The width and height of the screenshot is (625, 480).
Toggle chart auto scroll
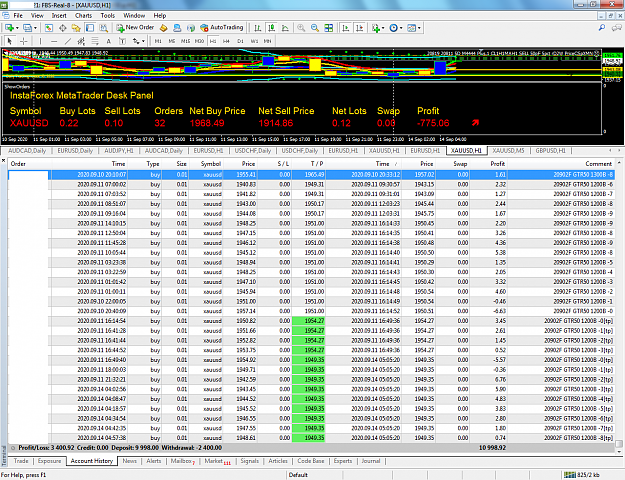pyautogui.click(x=346, y=28)
